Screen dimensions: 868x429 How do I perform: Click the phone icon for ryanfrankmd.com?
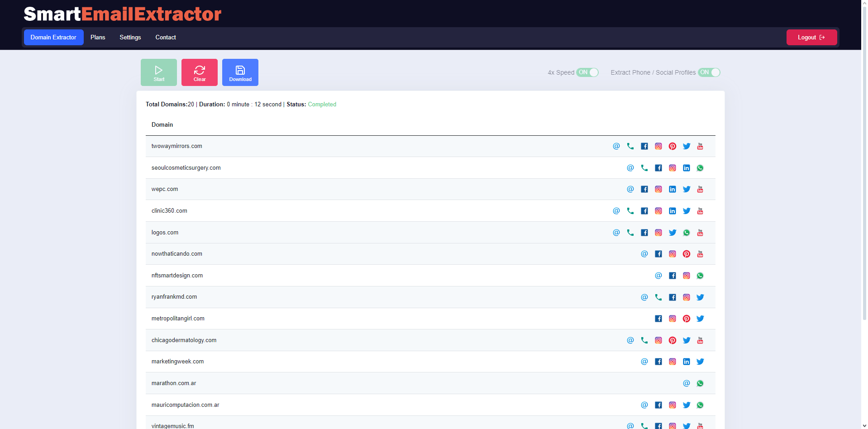pos(658,297)
